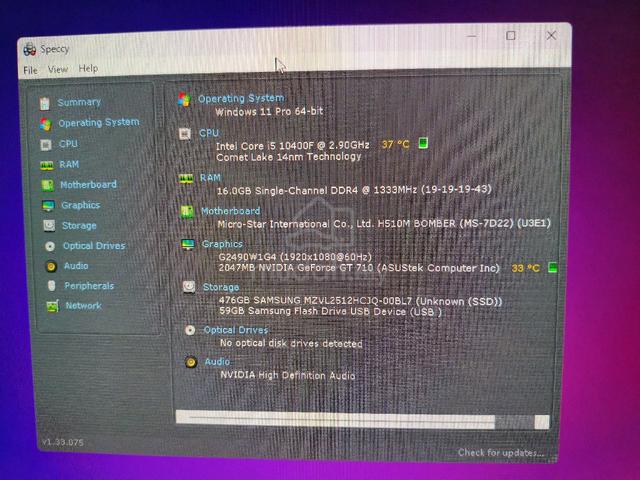This screenshot has width=640, height=480.
Task: Click the Operating System heading link in summary
Action: tap(241, 98)
